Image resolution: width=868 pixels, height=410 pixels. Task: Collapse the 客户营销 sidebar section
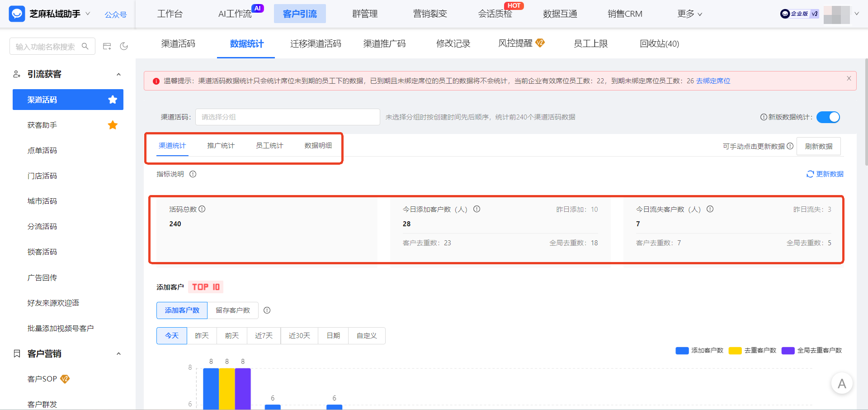pyautogui.click(x=118, y=354)
